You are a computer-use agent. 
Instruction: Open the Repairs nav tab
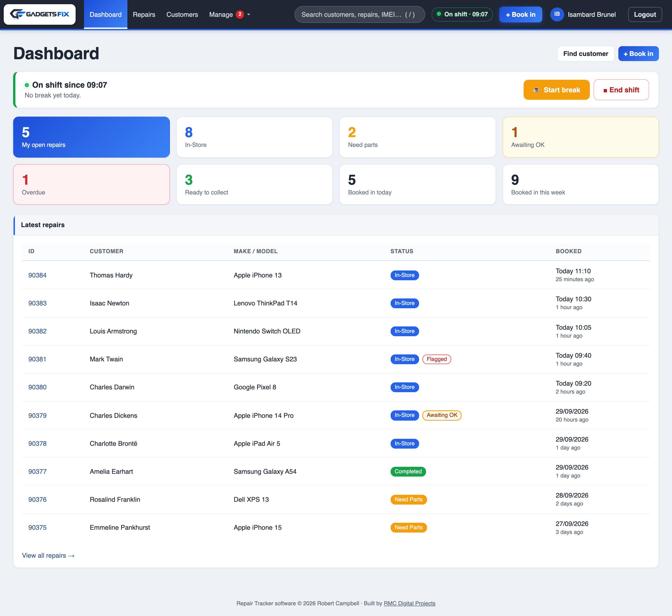pyautogui.click(x=144, y=14)
